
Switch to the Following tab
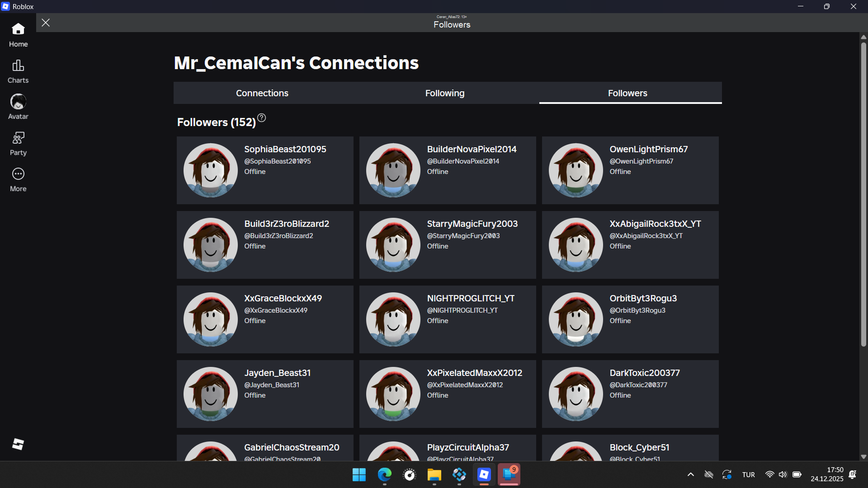[x=445, y=93]
